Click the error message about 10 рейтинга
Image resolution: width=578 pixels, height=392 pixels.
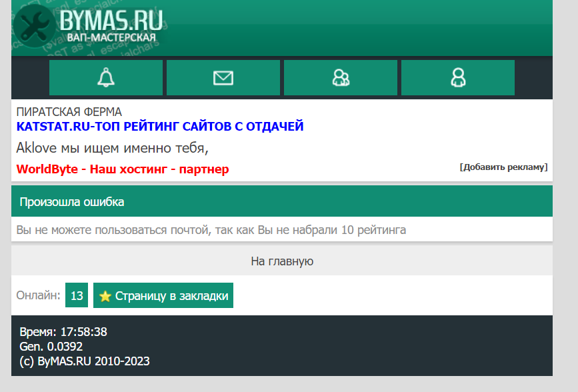[211, 230]
